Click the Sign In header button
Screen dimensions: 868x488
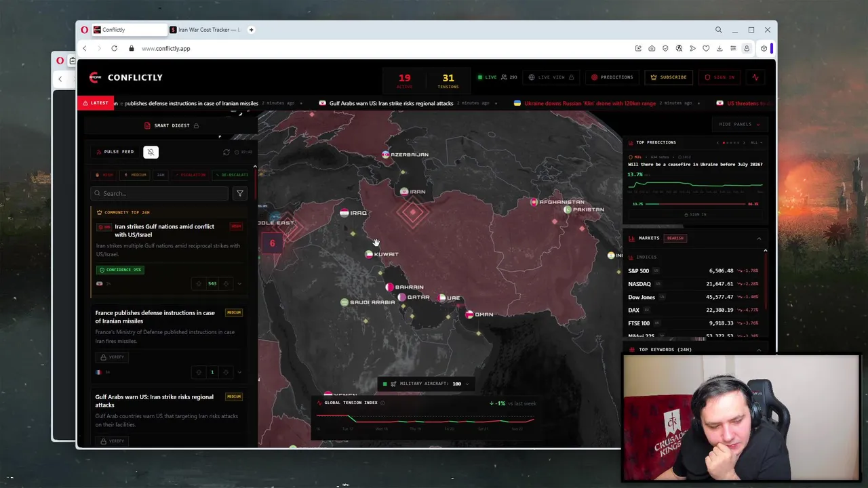point(719,77)
